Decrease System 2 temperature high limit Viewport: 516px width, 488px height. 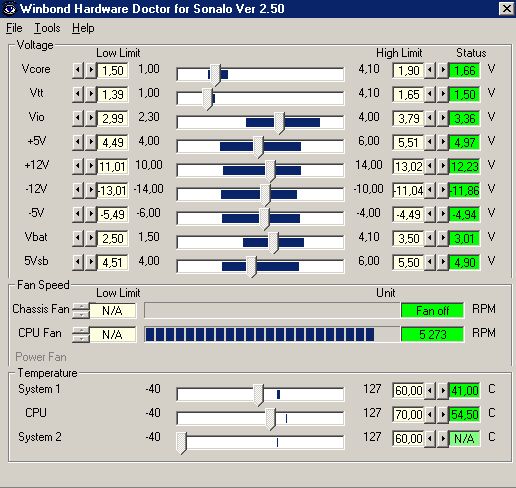(x=430, y=438)
